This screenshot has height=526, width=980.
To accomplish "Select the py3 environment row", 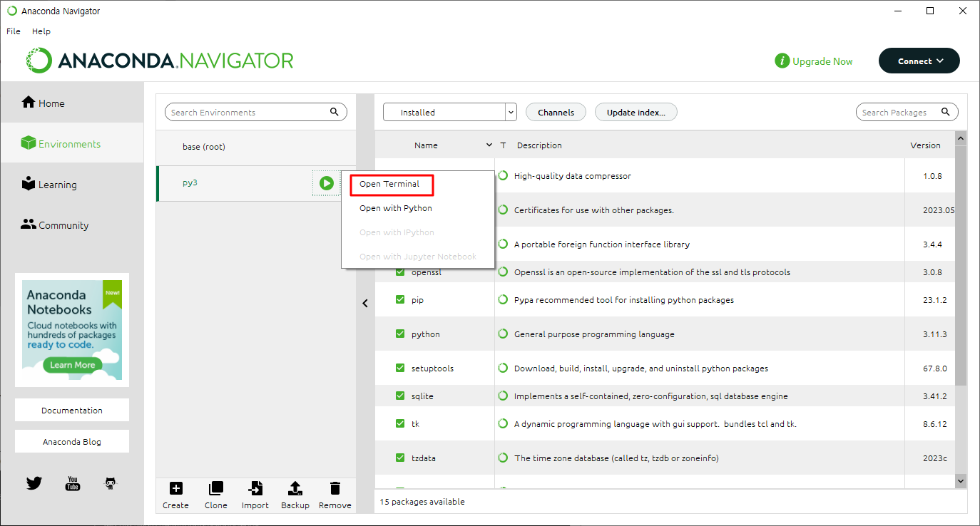I will (x=256, y=183).
